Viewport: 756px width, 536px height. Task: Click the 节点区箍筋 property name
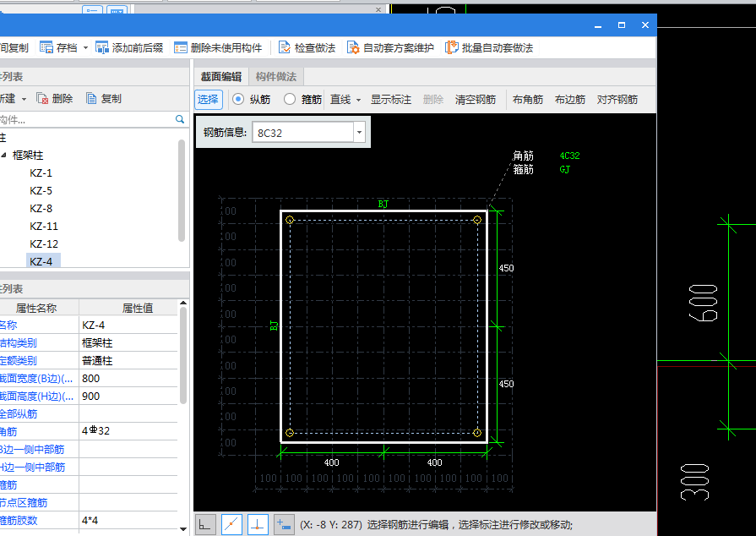click(x=24, y=503)
